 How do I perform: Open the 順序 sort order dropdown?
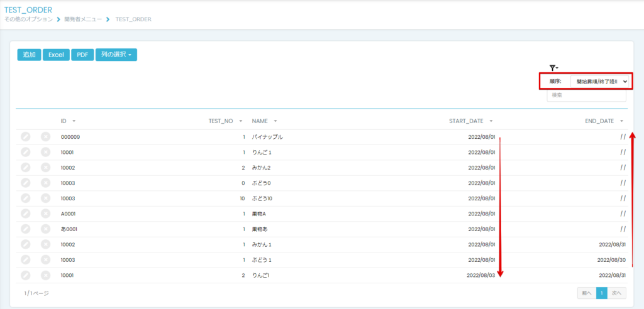coord(599,82)
